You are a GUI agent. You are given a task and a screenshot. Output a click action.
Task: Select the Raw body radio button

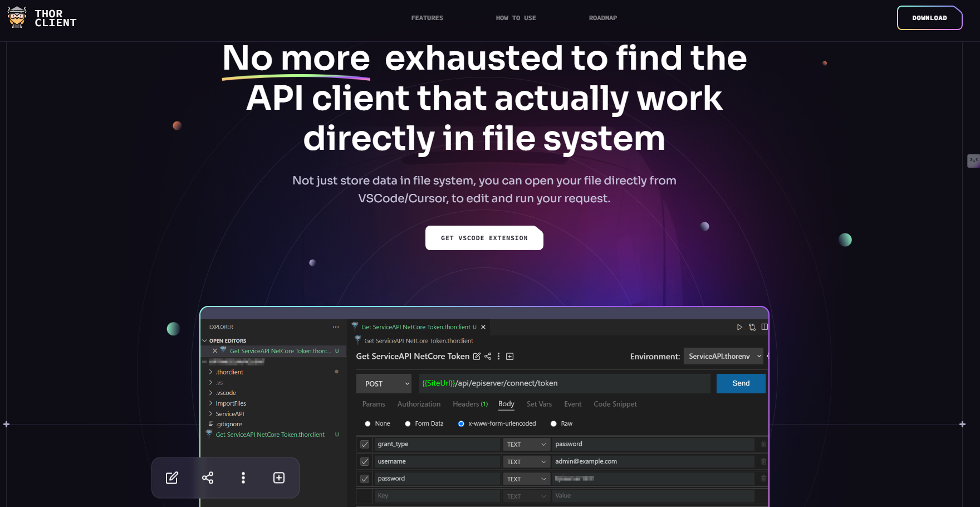(553, 424)
